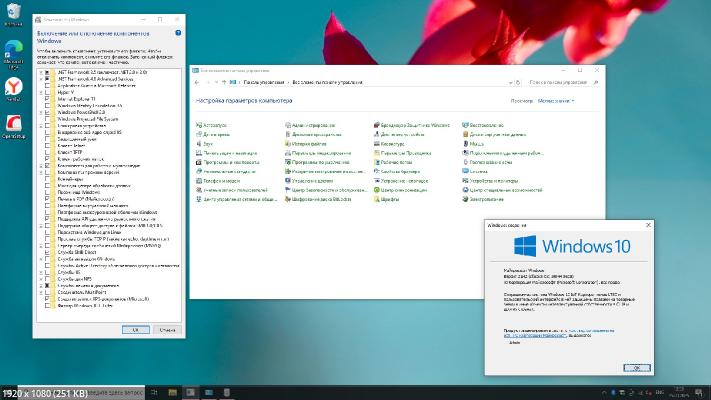
Task: Toggle the Windows Projected File System checkbox
Action: [47, 119]
